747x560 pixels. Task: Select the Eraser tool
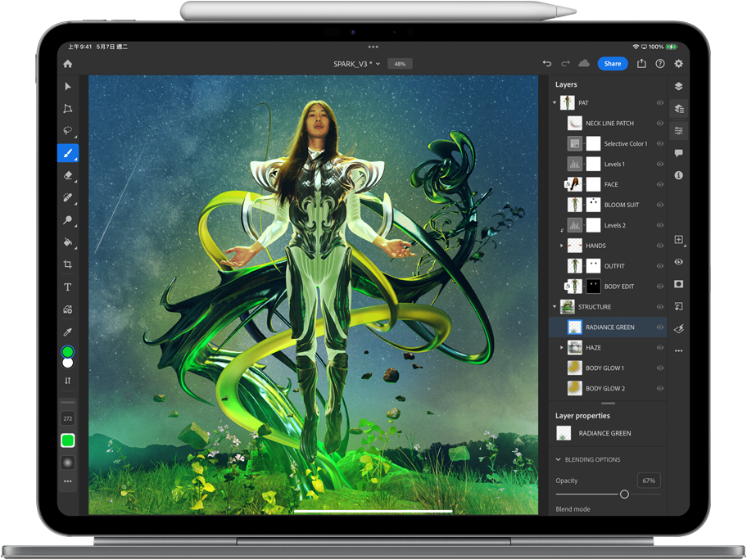tap(68, 175)
